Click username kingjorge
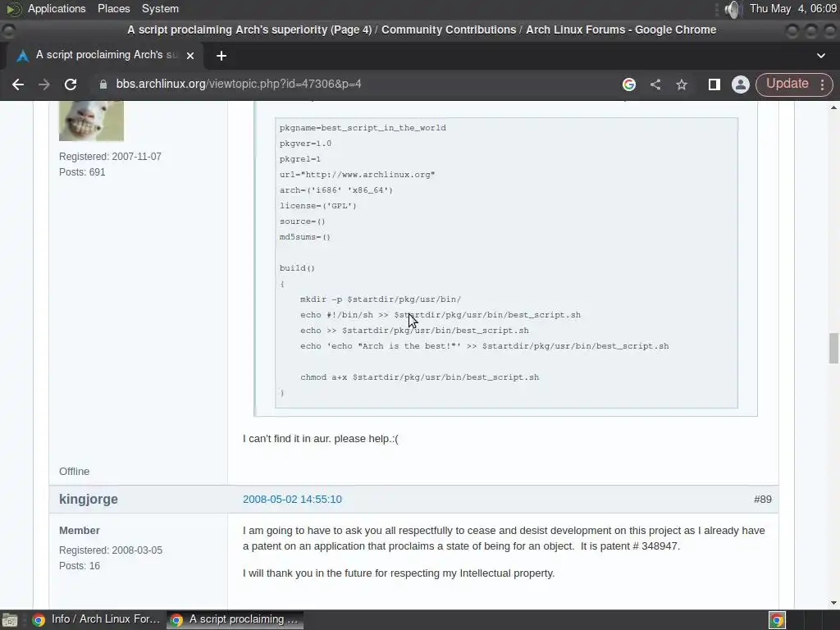Image resolution: width=840 pixels, height=630 pixels. [89, 500]
